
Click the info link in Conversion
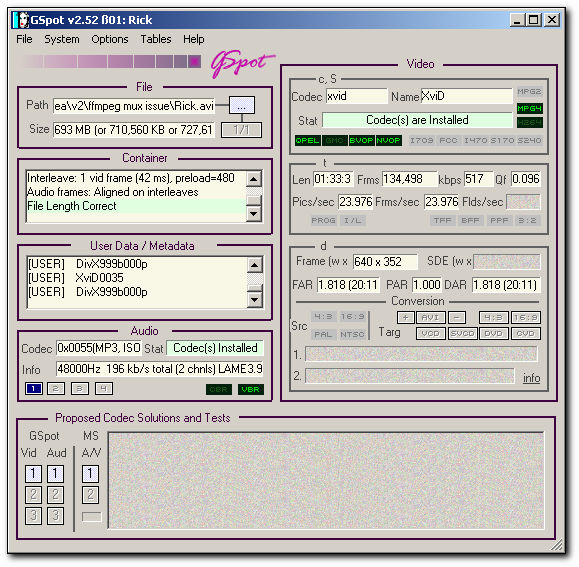(531, 378)
